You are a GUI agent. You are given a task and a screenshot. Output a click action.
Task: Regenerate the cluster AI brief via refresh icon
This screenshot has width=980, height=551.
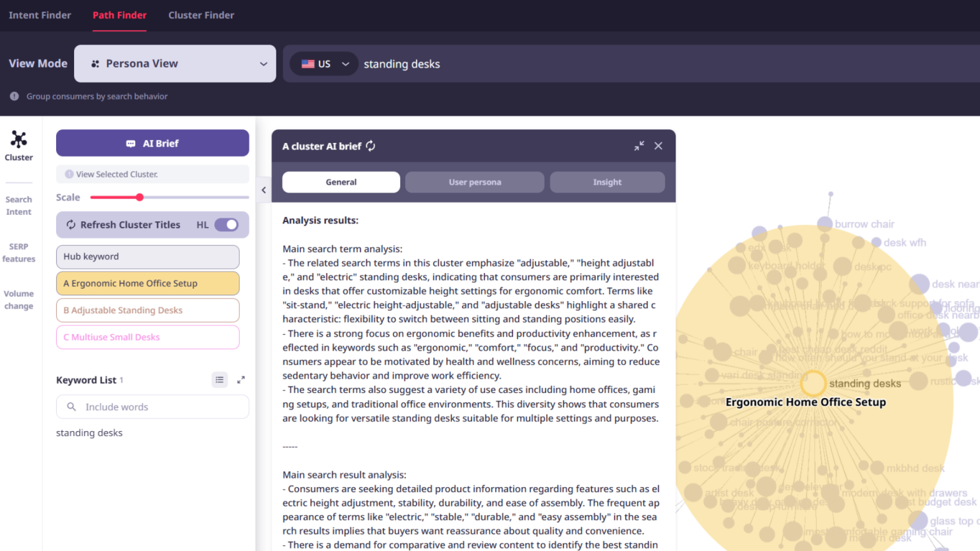370,145
